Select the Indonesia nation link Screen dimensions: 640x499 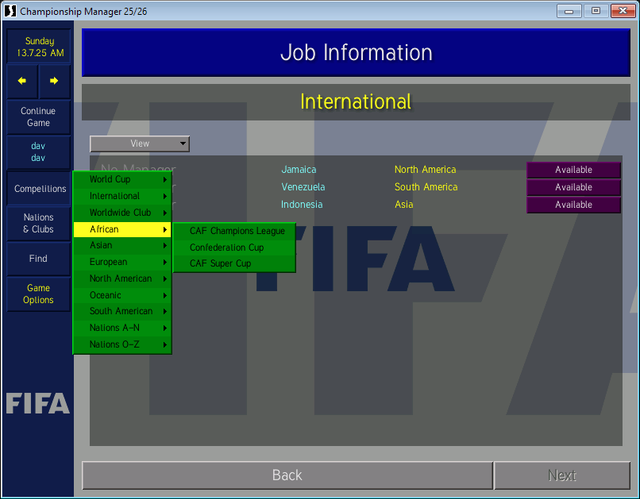click(302, 205)
